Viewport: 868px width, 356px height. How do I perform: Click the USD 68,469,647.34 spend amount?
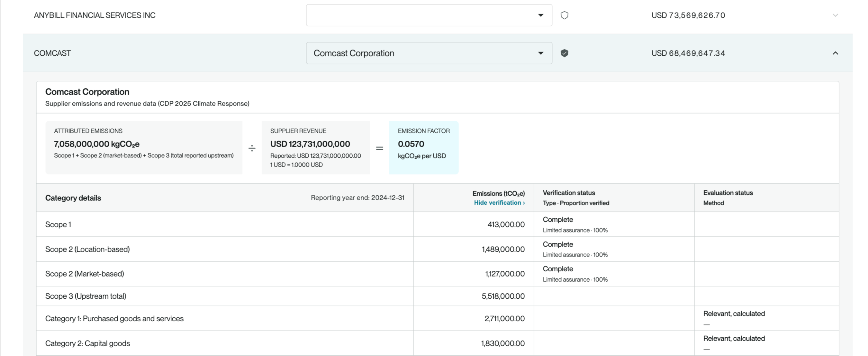(x=688, y=53)
